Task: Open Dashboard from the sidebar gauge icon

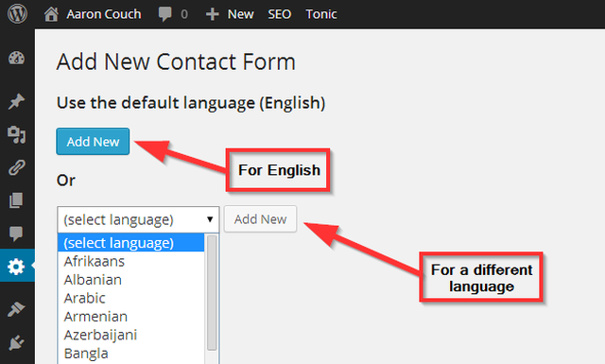Action: (16, 59)
